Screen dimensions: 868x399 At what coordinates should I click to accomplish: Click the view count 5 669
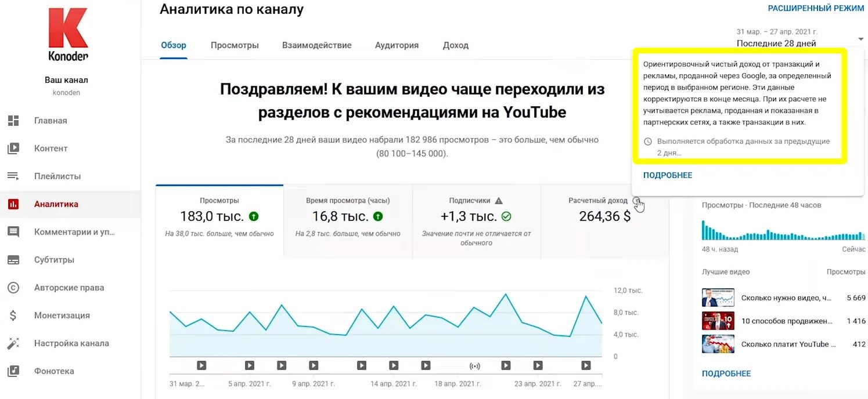point(856,298)
